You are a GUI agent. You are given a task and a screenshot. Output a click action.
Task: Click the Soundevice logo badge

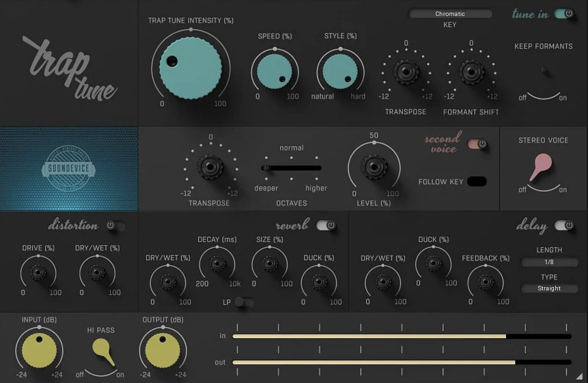(x=69, y=169)
